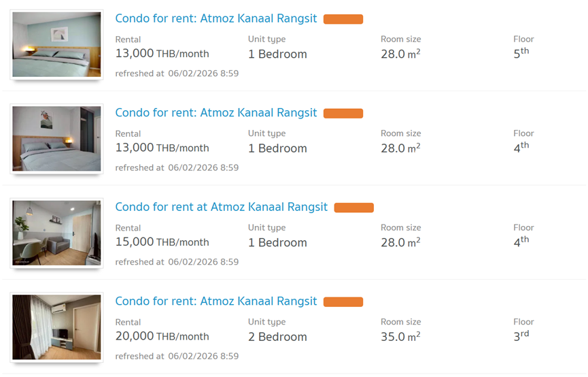Open the 2 Bedroom condo listing title
The image size is (588, 377).
pos(216,301)
